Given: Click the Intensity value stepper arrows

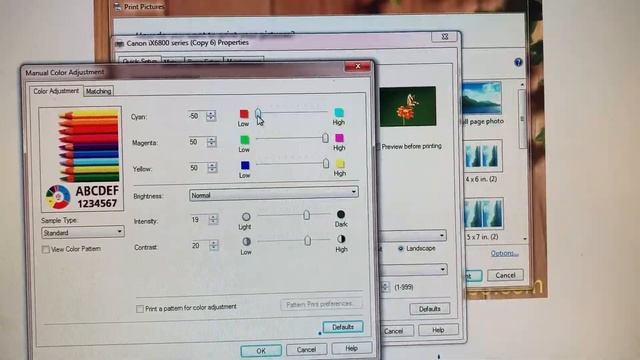Looking at the screenshot, I should (x=213, y=220).
